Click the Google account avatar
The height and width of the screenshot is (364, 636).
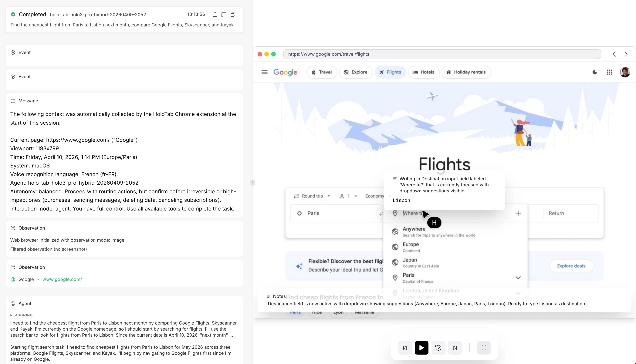625,72
